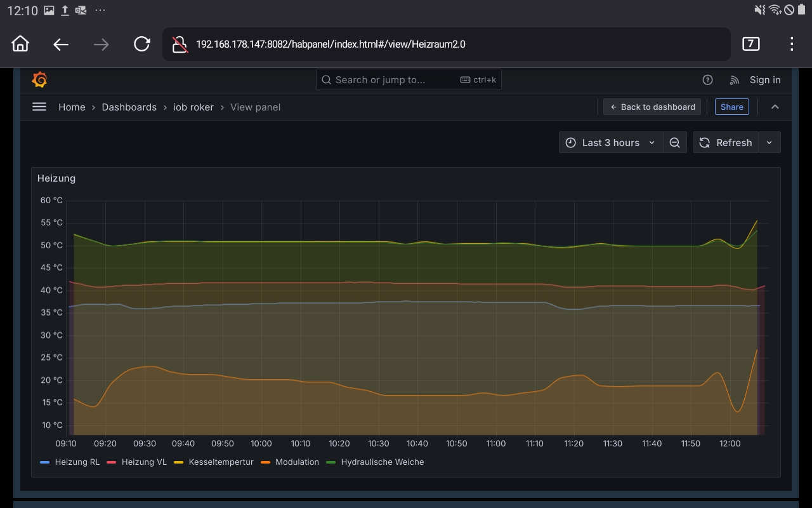Tap the browser URL address bar
The height and width of the screenshot is (508, 812).
pyautogui.click(x=447, y=44)
